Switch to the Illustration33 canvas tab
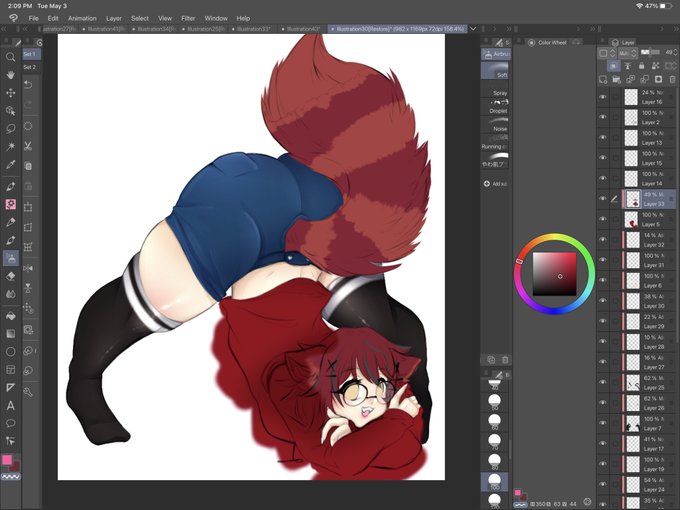This screenshot has width=680, height=510. click(x=252, y=29)
